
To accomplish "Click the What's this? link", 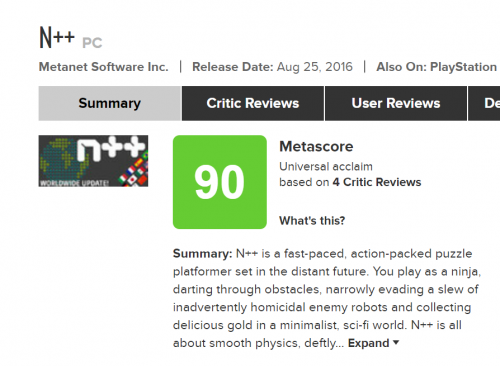I will (312, 221).
